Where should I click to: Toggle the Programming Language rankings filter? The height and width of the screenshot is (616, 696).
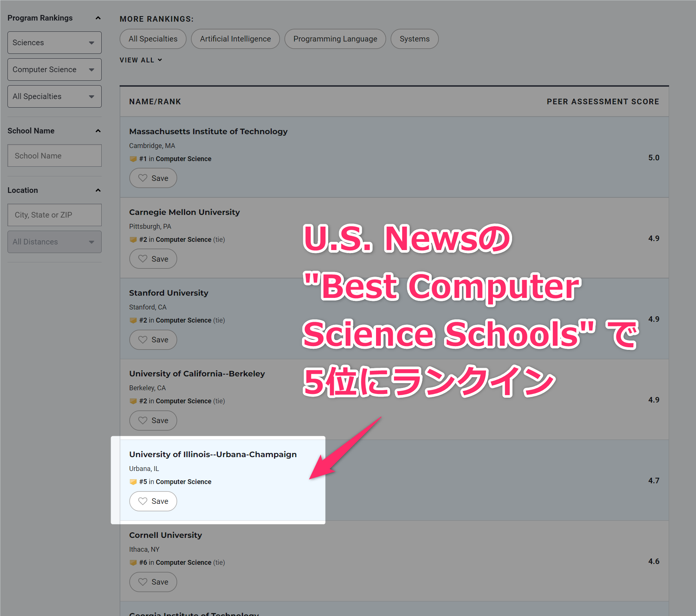335,38
